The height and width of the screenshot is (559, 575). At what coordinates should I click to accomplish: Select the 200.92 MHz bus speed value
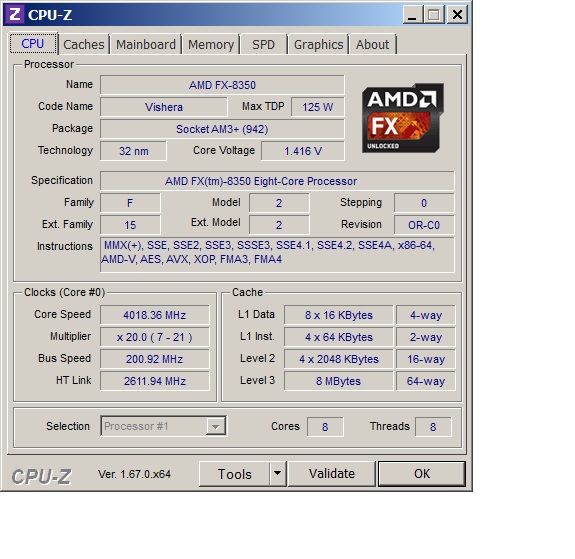click(155, 359)
